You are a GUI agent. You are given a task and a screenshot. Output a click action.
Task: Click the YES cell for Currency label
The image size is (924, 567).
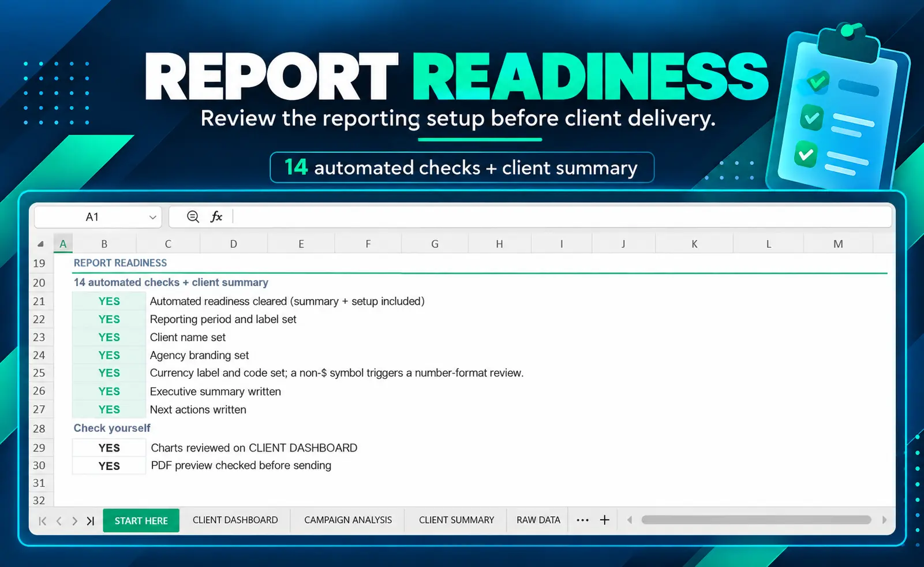(109, 373)
